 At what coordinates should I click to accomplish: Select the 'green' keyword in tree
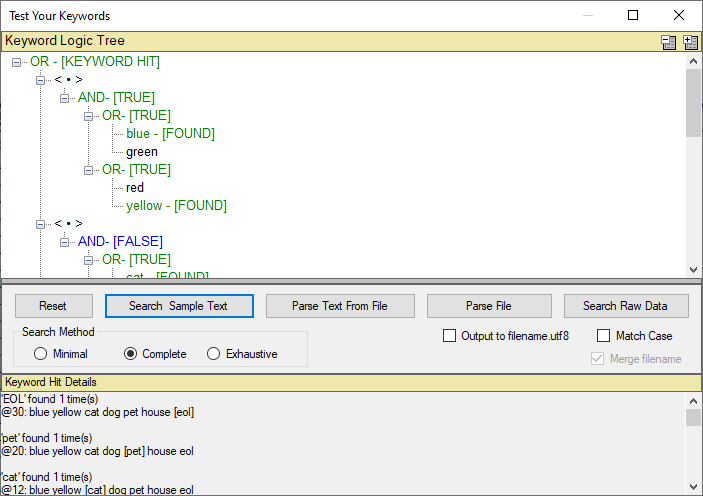(x=142, y=152)
